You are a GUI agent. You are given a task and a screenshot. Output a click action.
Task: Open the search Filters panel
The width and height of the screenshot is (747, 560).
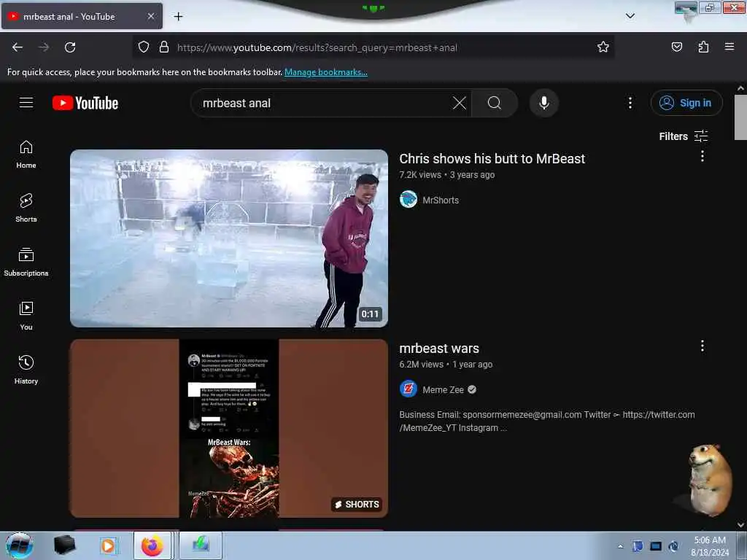(683, 136)
